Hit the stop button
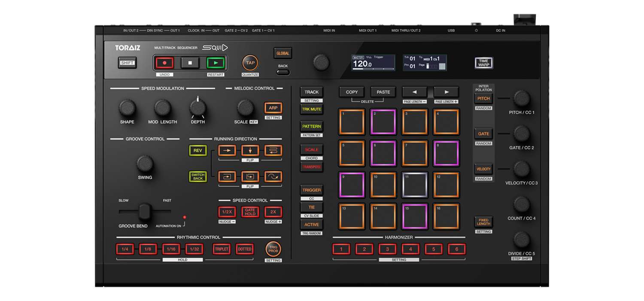 [x=190, y=63]
